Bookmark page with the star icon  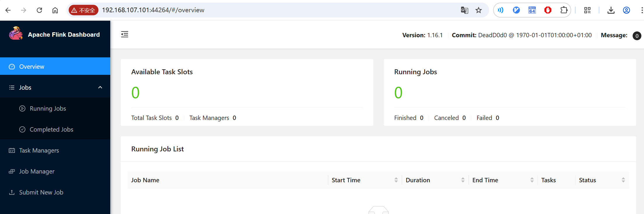(479, 10)
